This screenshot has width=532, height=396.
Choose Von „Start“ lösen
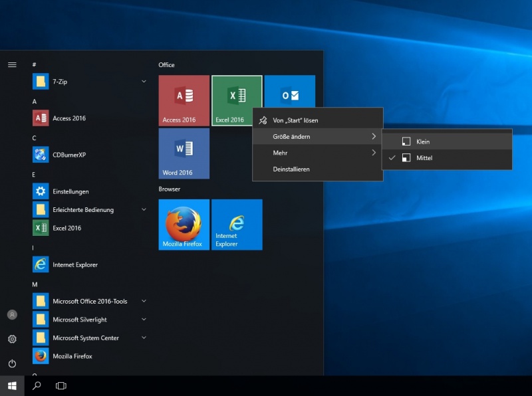click(x=318, y=120)
